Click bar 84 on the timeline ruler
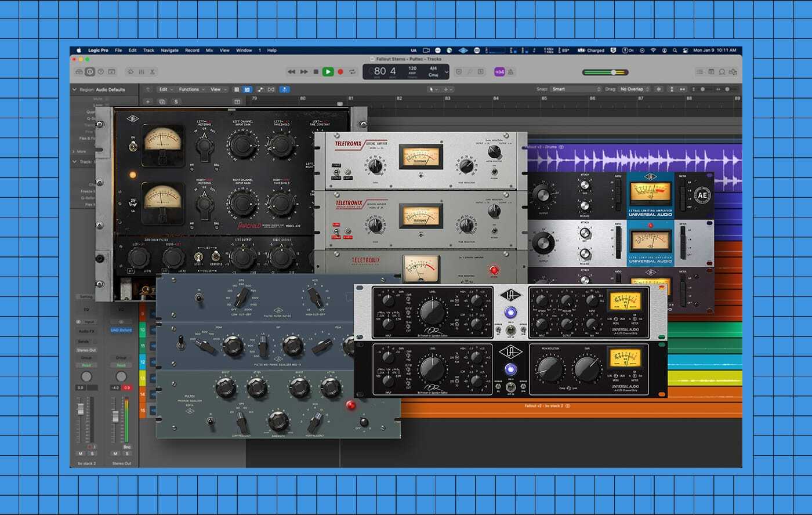The image size is (812, 515). click(x=496, y=99)
